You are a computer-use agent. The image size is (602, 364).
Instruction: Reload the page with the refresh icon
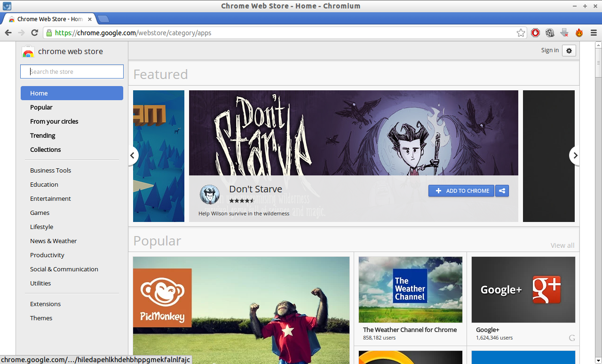point(34,32)
